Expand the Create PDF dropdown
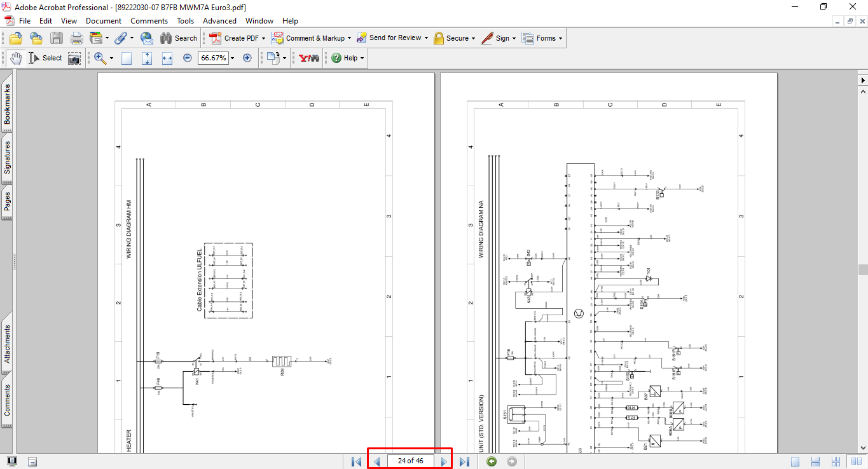This screenshot has width=868, height=469. point(263,38)
